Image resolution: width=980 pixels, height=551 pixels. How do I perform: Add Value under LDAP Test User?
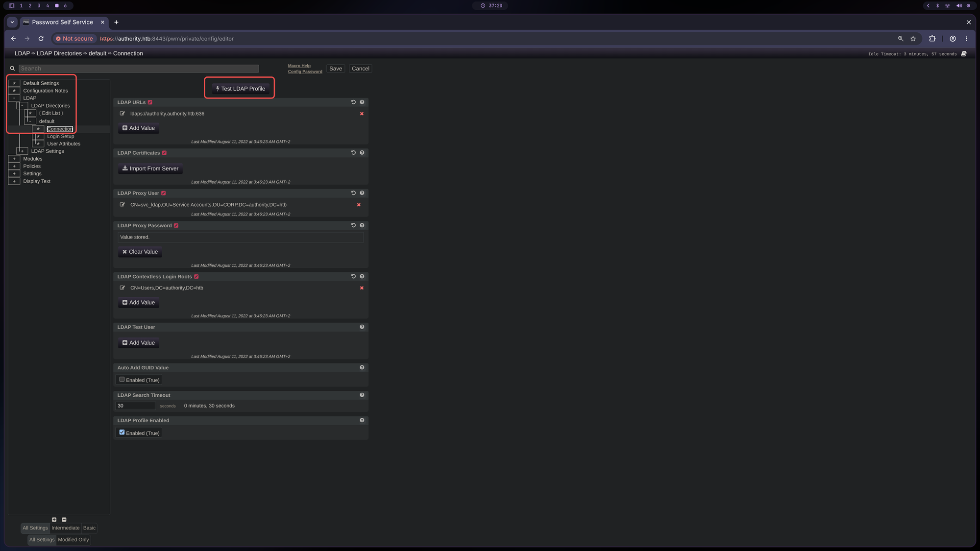pyautogui.click(x=139, y=343)
